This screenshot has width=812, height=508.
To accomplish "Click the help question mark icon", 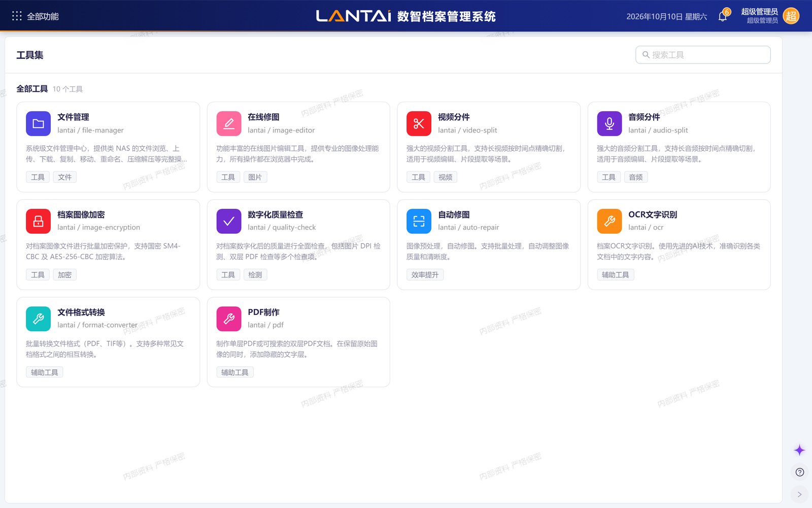I will coord(800,472).
